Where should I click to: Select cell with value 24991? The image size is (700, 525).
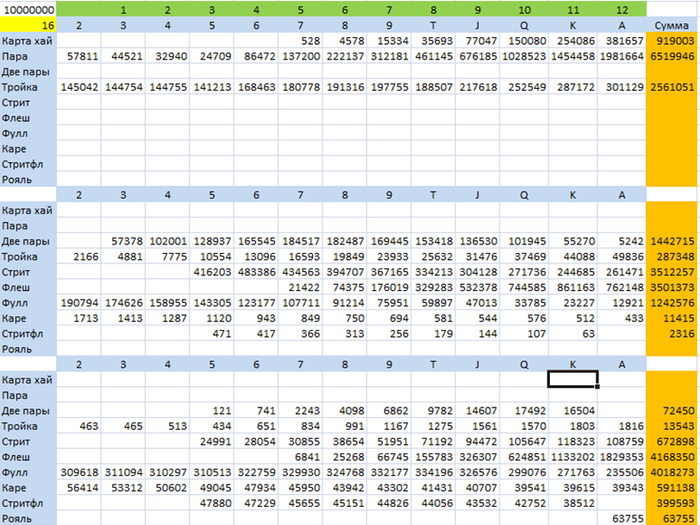(212, 442)
